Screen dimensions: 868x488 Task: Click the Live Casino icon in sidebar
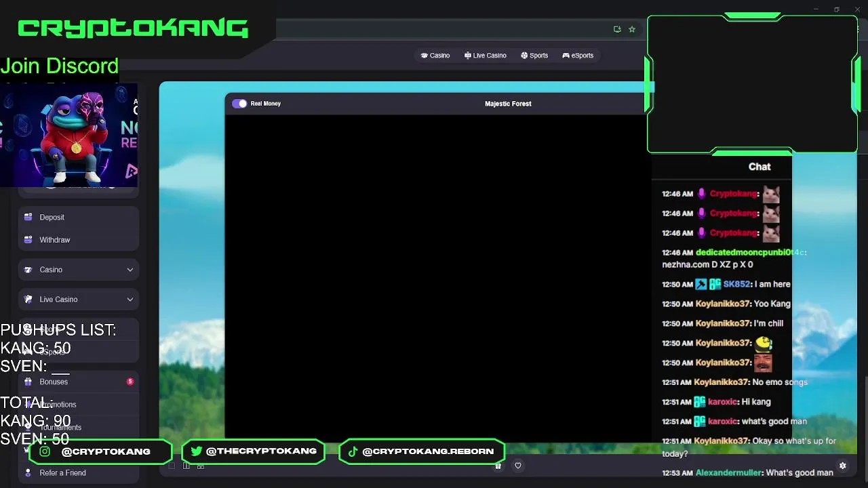click(28, 300)
